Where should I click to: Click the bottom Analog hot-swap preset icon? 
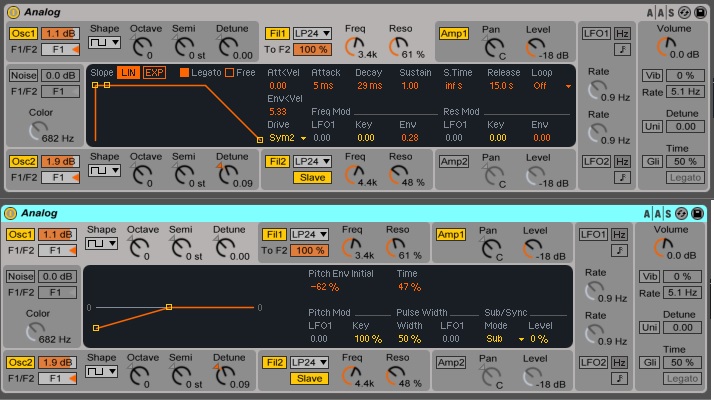pos(682,213)
